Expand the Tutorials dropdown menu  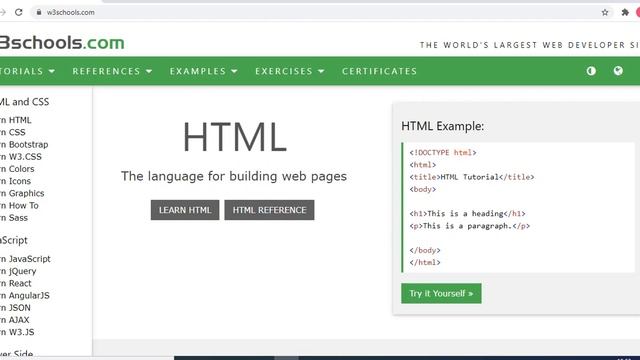28,71
